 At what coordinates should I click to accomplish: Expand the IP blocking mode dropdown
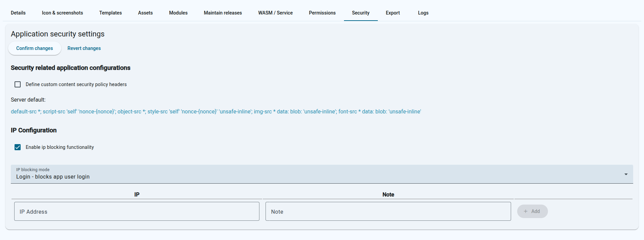point(318,174)
